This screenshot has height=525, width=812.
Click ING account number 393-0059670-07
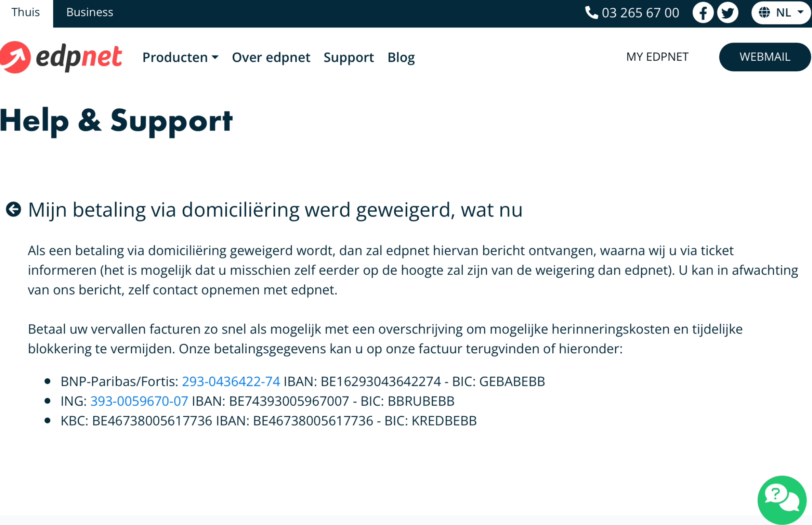pyautogui.click(x=139, y=401)
